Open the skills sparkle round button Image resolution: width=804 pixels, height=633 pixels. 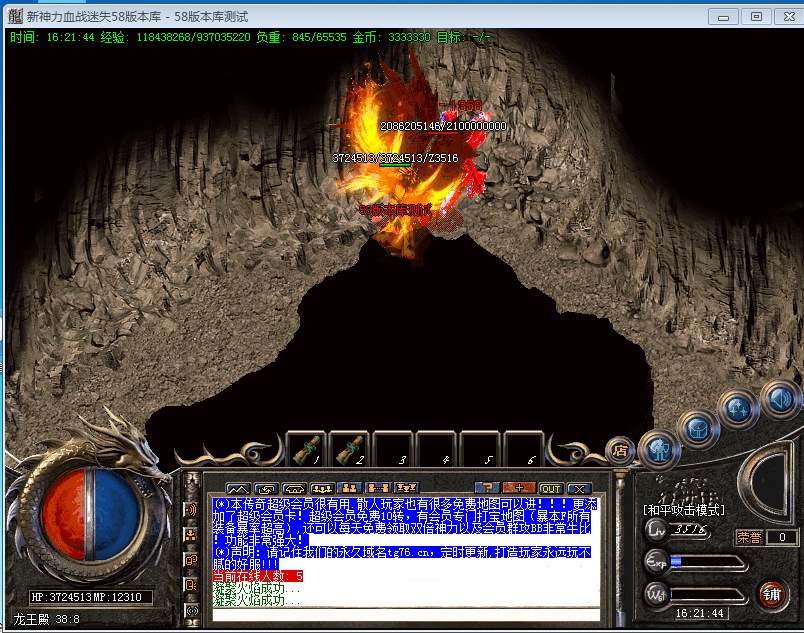pos(738,409)
